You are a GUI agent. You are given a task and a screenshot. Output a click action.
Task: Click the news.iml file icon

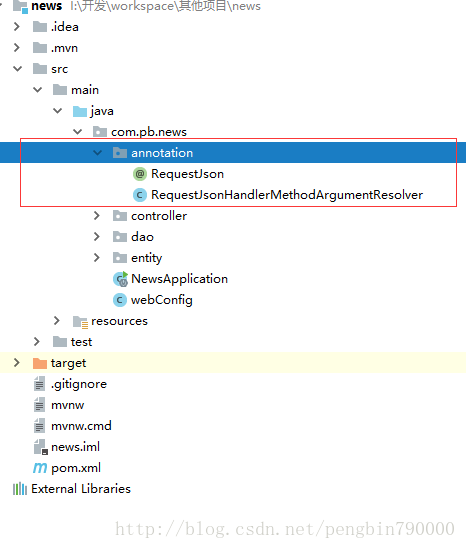point(41,447)
